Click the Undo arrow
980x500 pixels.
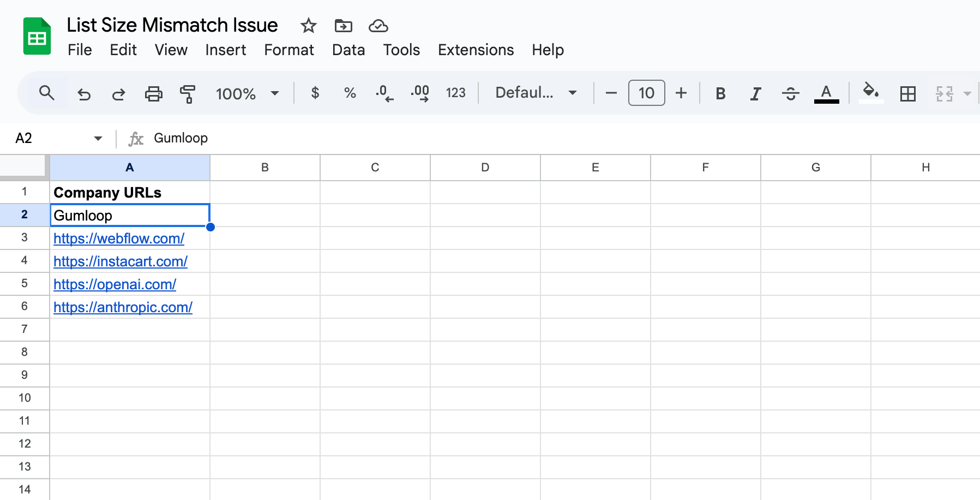point(83,94)
